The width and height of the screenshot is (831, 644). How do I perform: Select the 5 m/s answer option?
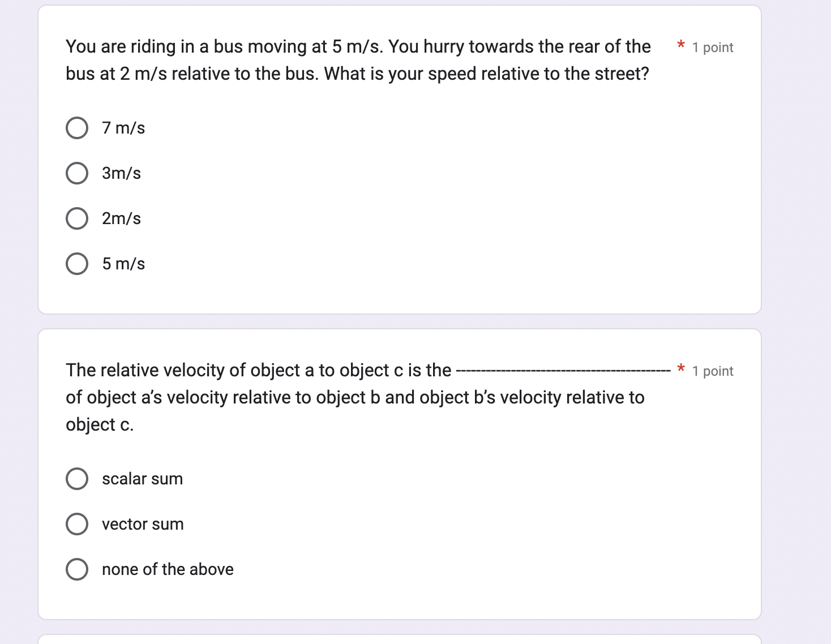(x=78, y=263)
